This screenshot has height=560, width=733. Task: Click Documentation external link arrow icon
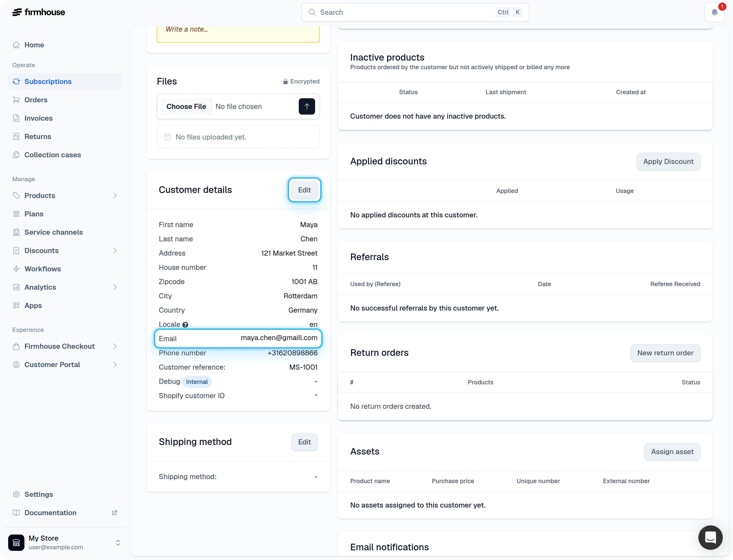(x=114, y=512)
